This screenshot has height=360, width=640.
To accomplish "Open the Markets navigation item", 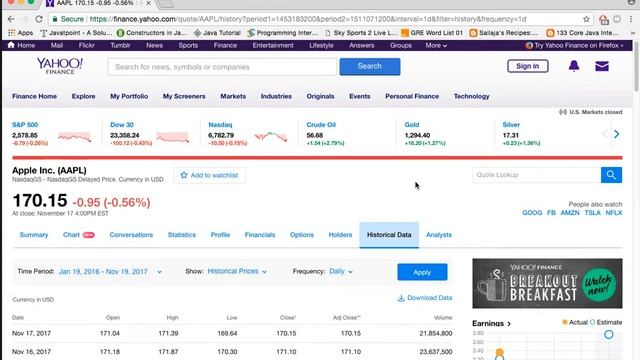I will (x=233, y=96).
